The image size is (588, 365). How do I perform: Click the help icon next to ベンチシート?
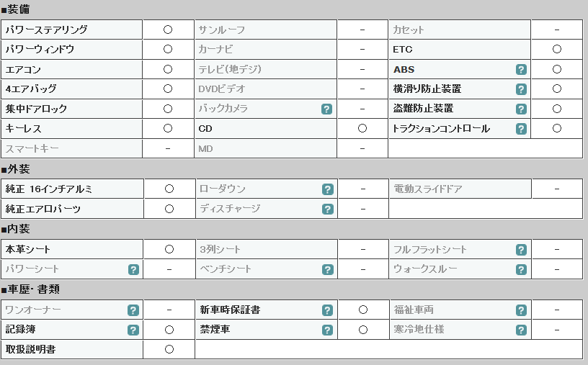(x=328, y=269)
